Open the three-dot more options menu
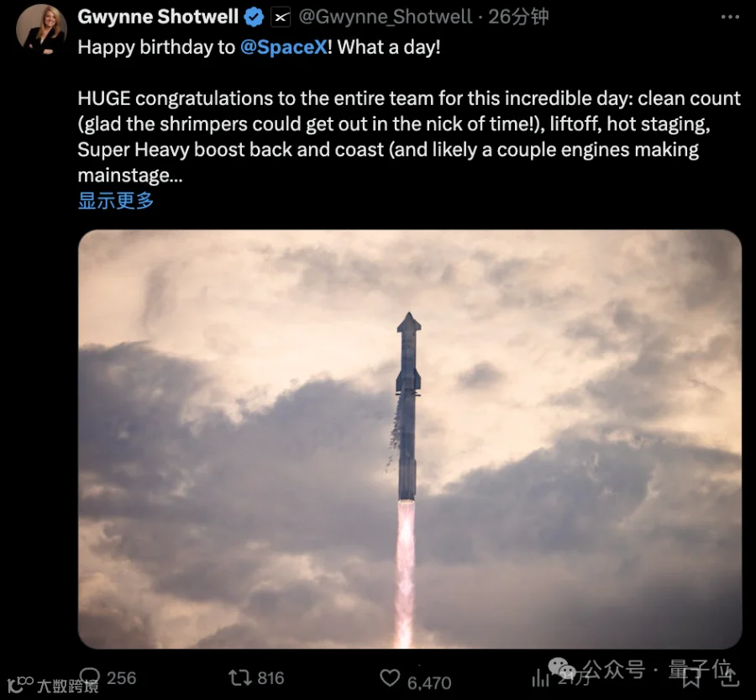 (730, 17)
